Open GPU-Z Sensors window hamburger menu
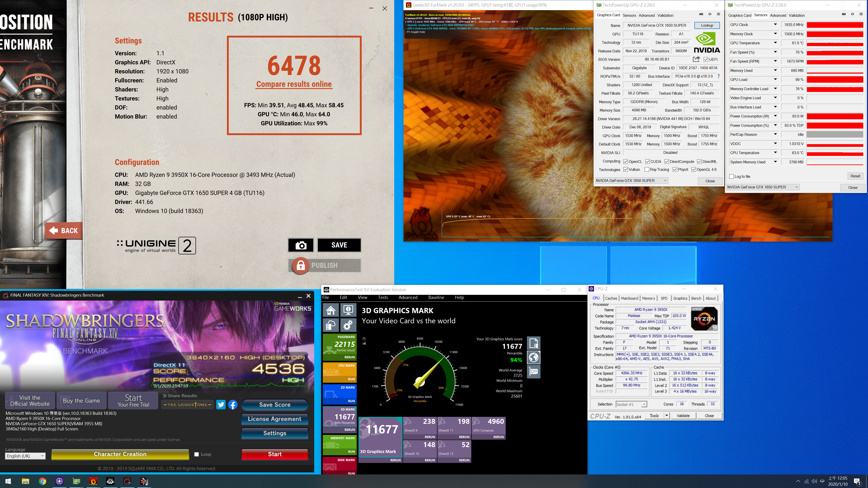Screen dimensions: 868x488 [x=861, y=14]
